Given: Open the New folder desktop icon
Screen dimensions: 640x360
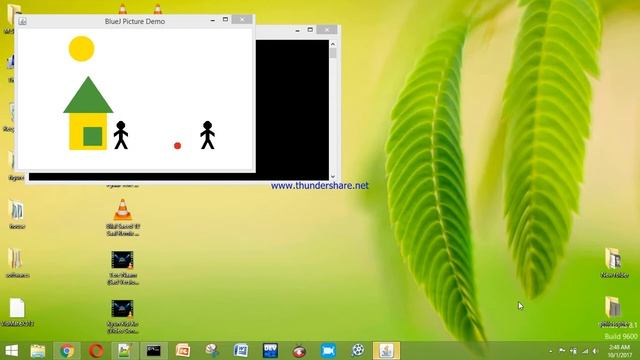Looking at the screenshot, I should tap(614, 262).
